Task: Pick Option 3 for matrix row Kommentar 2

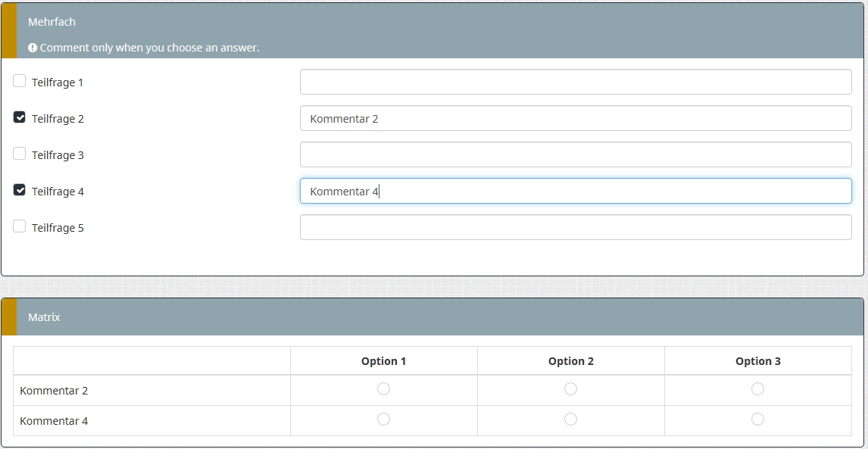Action: [757, 389]
